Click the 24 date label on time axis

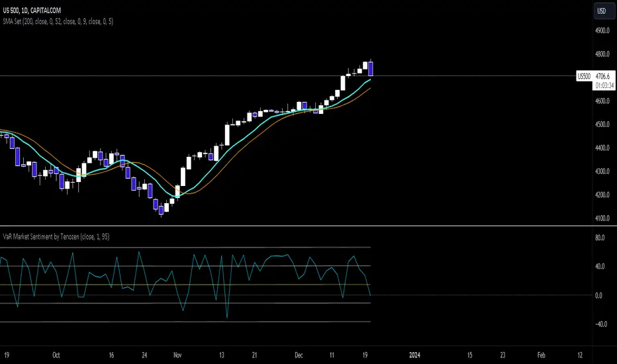(144, 355)
